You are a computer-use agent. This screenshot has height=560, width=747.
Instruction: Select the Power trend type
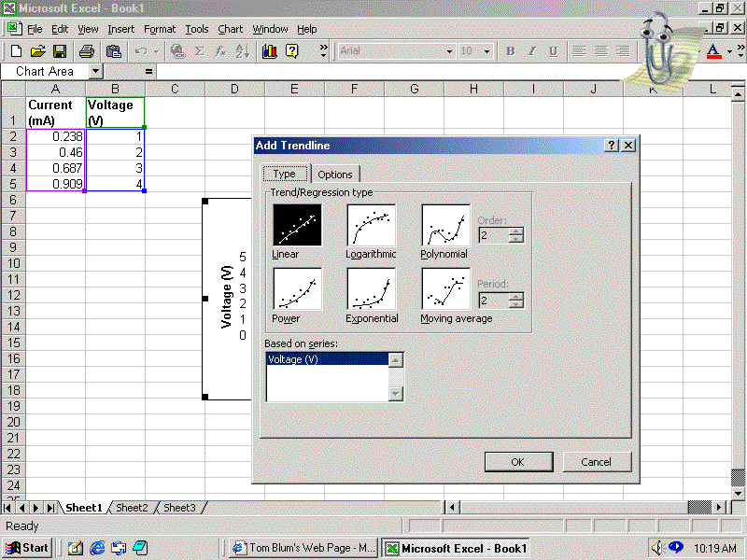(x=297, y=288)
